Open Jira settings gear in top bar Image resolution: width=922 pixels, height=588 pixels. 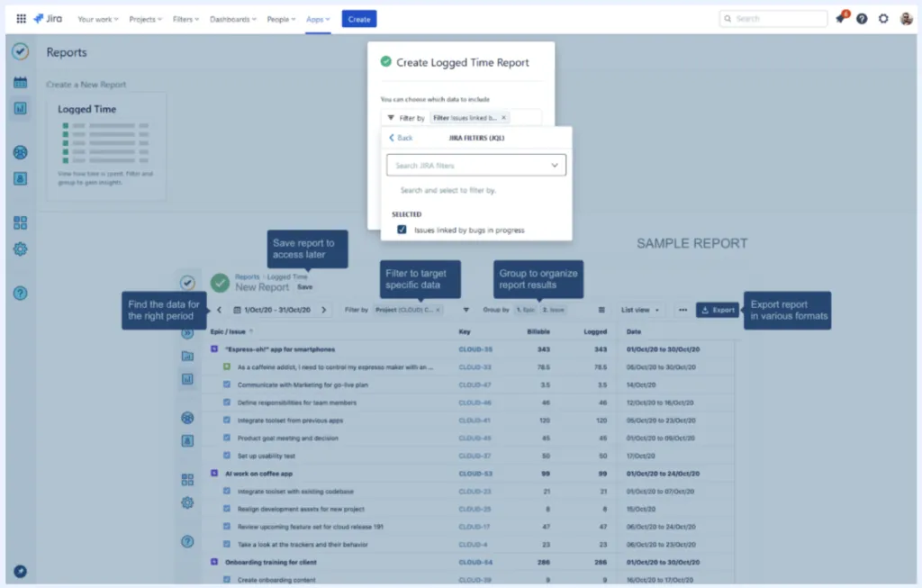tap(883, 19)
